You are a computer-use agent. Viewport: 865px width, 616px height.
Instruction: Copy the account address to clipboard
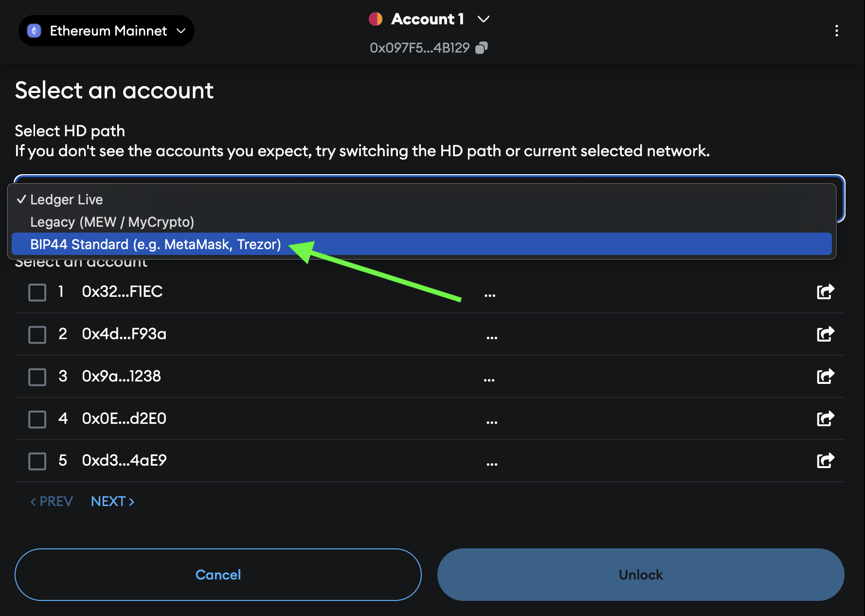pos(481,48)
